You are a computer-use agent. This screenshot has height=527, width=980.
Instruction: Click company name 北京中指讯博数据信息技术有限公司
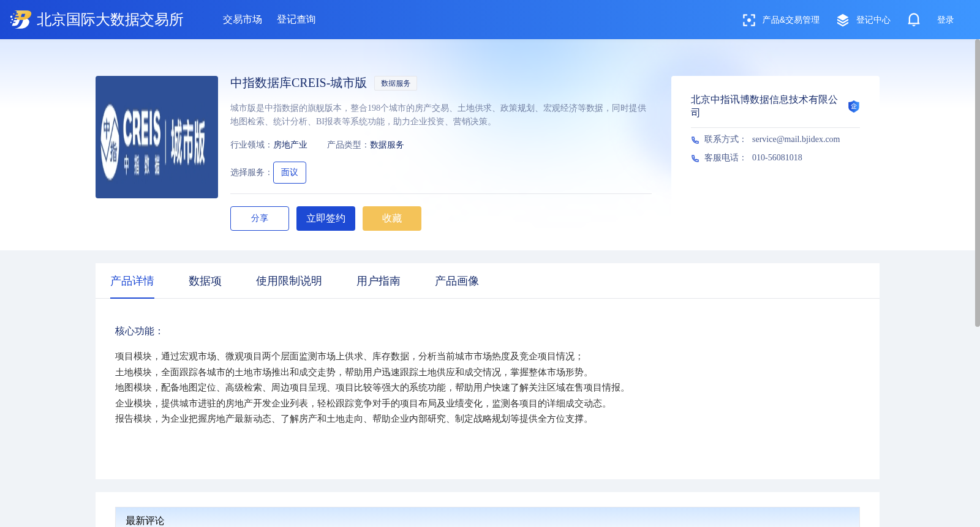[x=764, y=106]
